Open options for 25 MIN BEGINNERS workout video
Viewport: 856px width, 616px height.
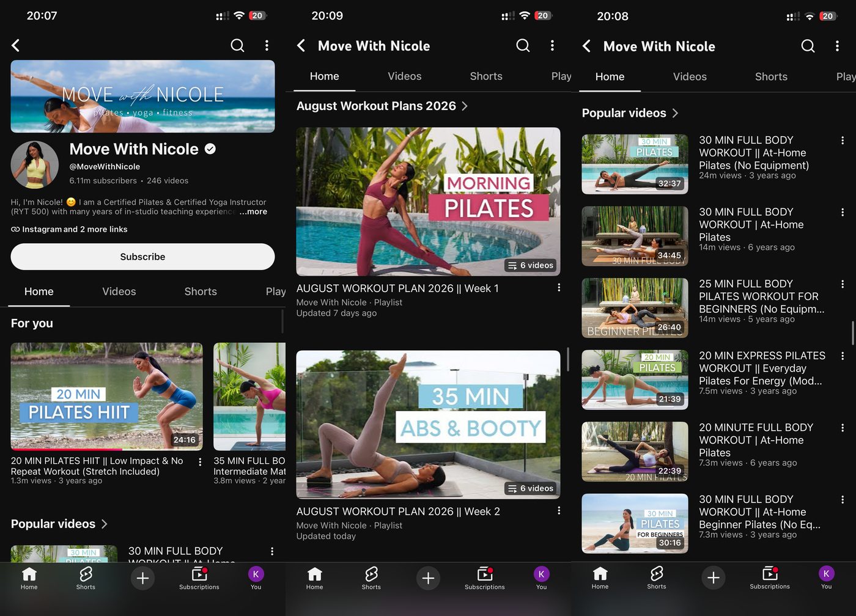(843, 284)
